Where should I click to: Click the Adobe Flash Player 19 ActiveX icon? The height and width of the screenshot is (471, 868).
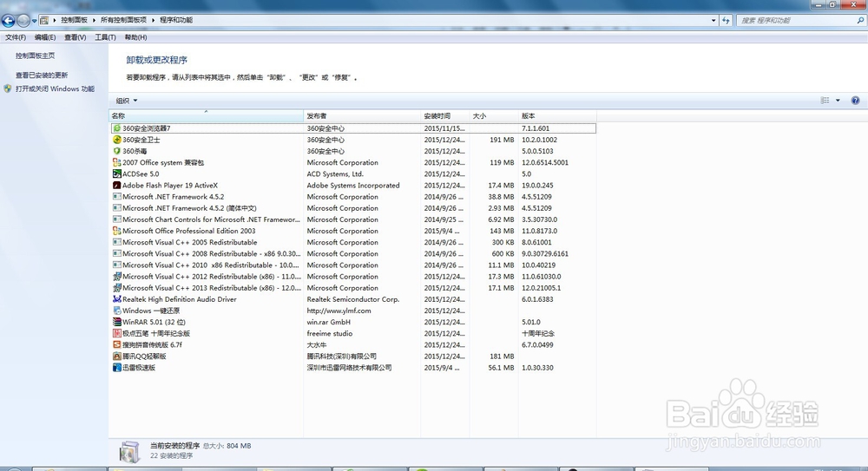point(117,186)
